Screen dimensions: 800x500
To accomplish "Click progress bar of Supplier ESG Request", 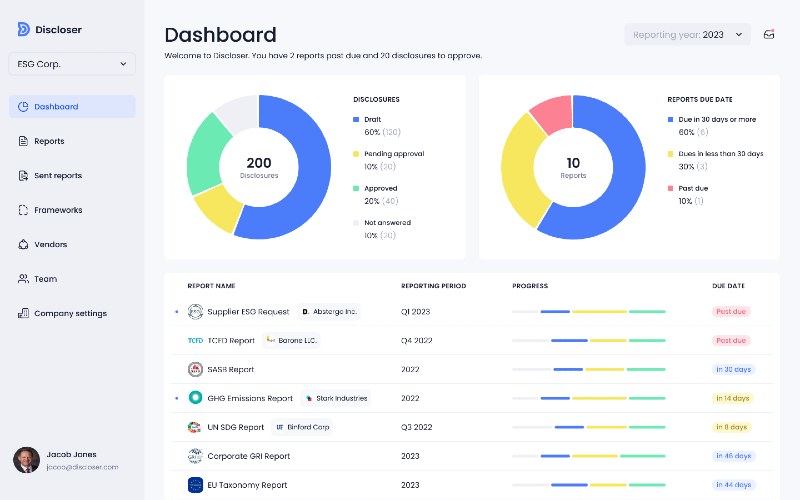I will [589, 312].
